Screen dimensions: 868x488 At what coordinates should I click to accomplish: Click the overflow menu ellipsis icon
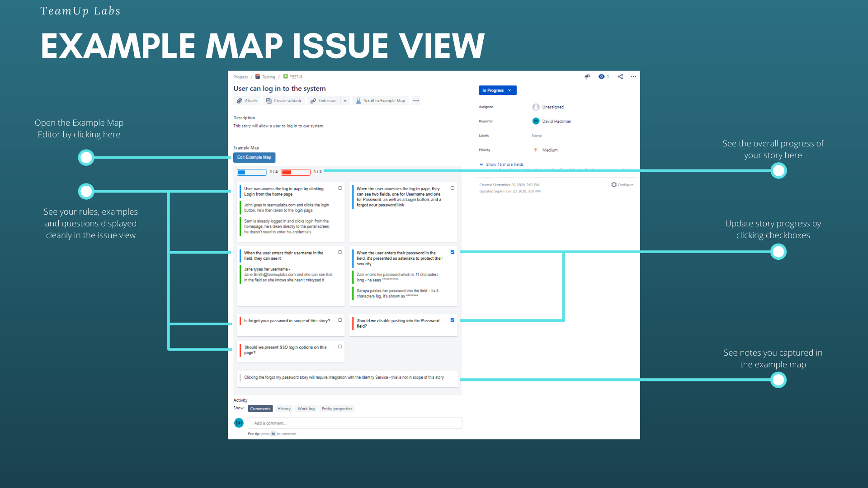click(x=632, y=76)
